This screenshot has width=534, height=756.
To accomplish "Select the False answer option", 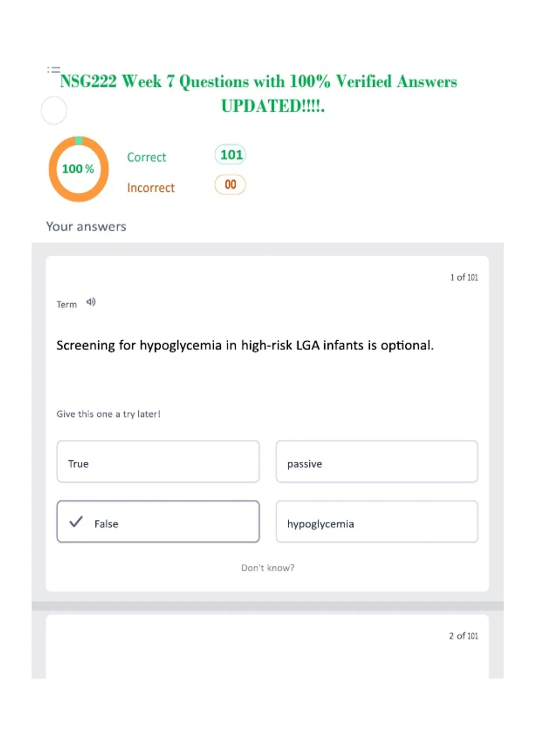I will (158, 522).
